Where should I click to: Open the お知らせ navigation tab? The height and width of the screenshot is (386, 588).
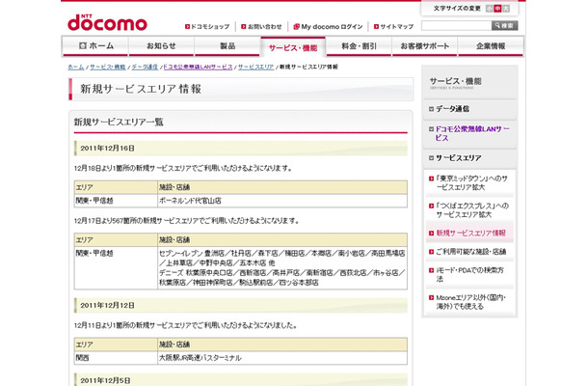[x=161, y=46]
